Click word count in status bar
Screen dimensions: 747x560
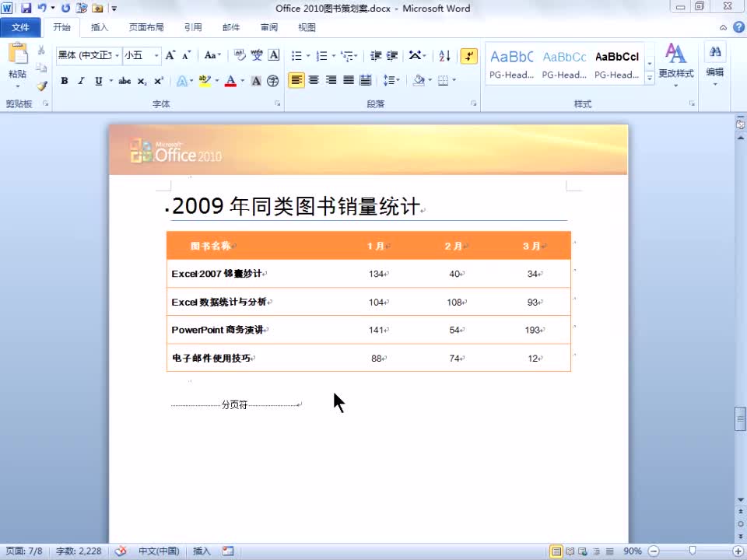tap(79, 551)
